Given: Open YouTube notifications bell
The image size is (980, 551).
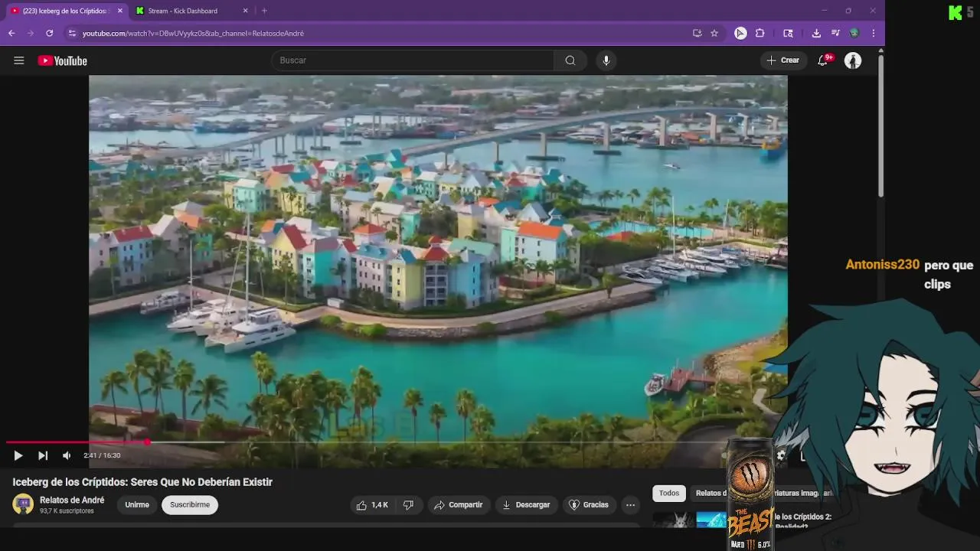Looking at the screenshot, I should point(823,60).
